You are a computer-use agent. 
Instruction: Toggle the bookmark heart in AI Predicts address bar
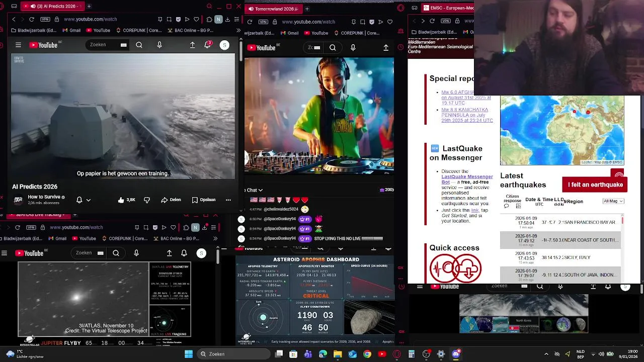[196, 19]
